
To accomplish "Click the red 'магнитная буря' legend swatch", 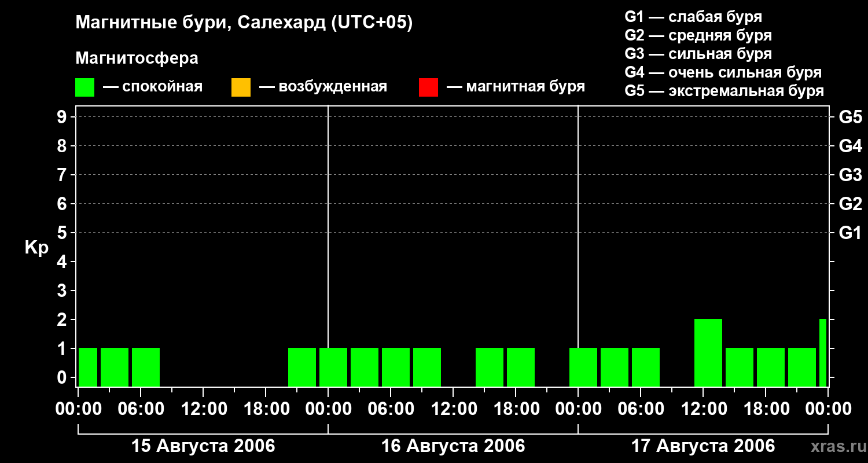I will 428,87.
